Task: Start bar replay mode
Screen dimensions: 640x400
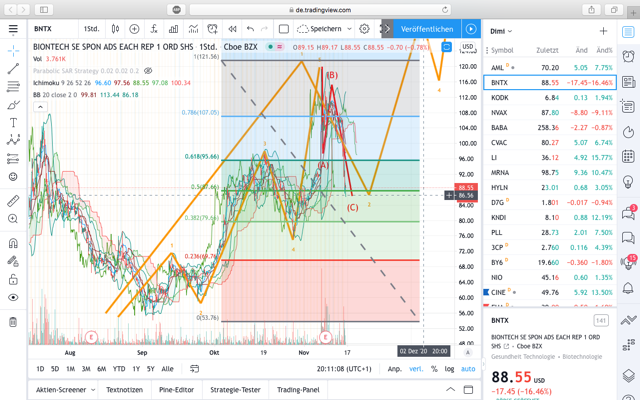Action: pos(232,29)
